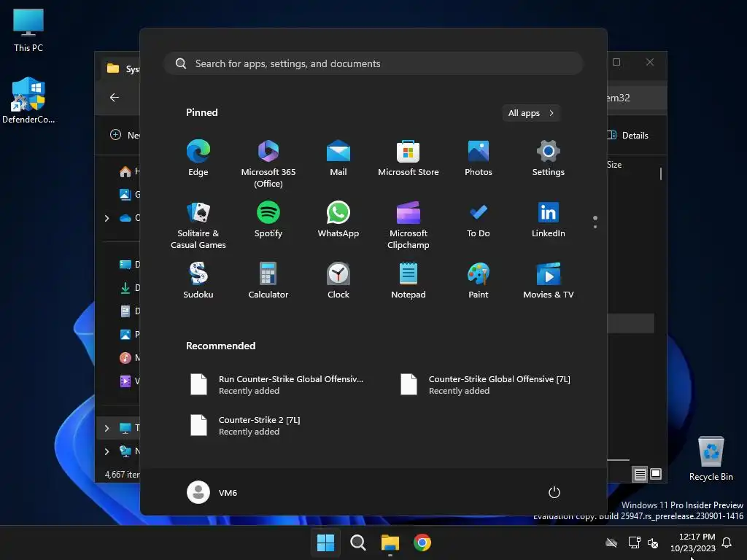Focus the Start menu search box

coord(373,63)
